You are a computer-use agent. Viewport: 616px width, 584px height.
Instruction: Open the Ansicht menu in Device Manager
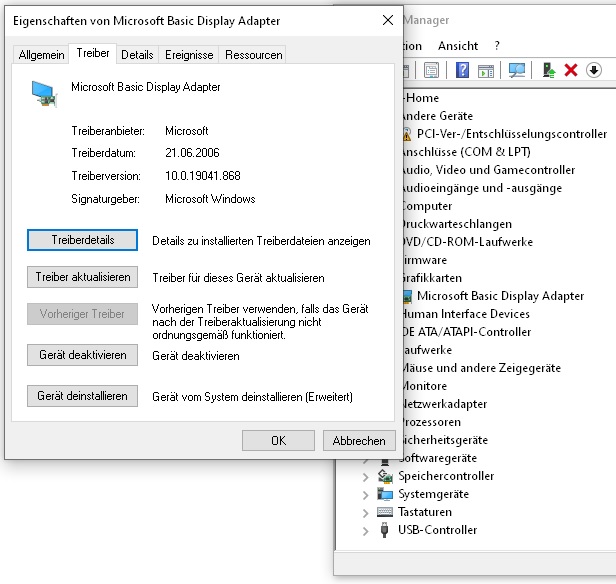click(x=458, y=46)
